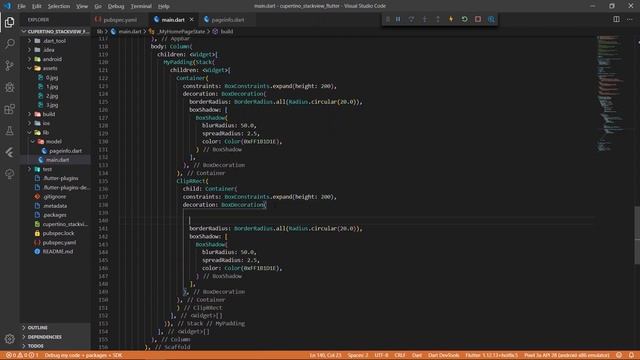Switch to the pubspec.yaml tab
The height and width of the screenshot is (360, 640).
pos(120,20)
